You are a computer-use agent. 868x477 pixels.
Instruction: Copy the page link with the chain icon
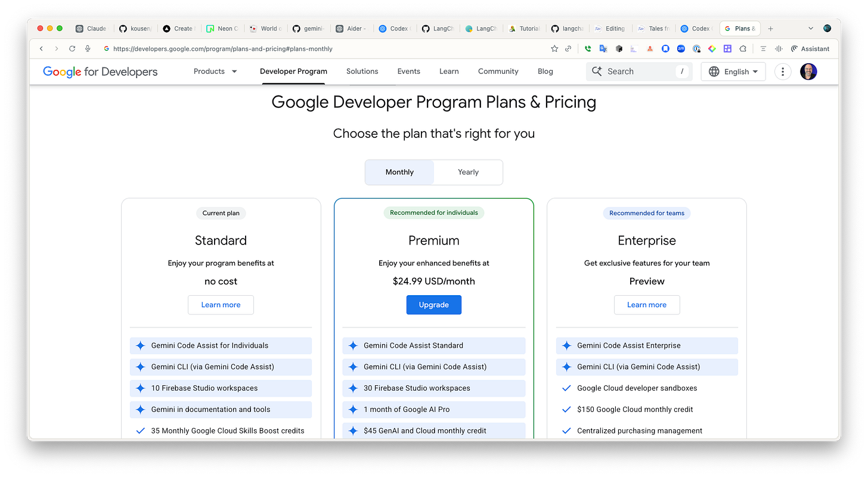(x=569, y=49)
